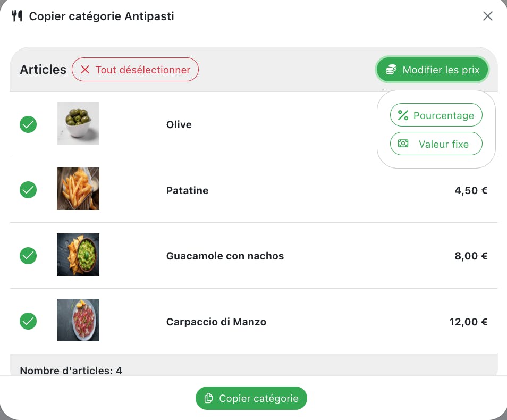The height and width of the screenshot is (420, 507).
Task: Click the Patatine fries thumbnail
Action: coord(78,189)
